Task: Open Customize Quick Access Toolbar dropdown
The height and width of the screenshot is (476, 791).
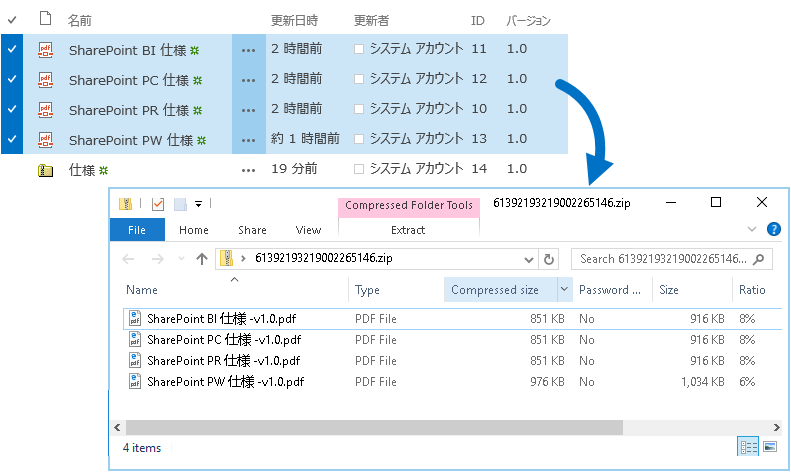Action: point(199,204)
